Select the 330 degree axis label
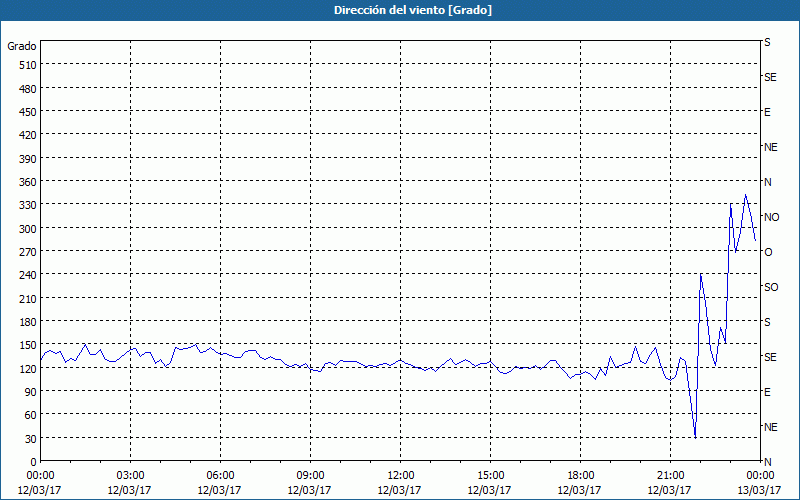This screenshot has height=500, width=800. coord(28,205)
